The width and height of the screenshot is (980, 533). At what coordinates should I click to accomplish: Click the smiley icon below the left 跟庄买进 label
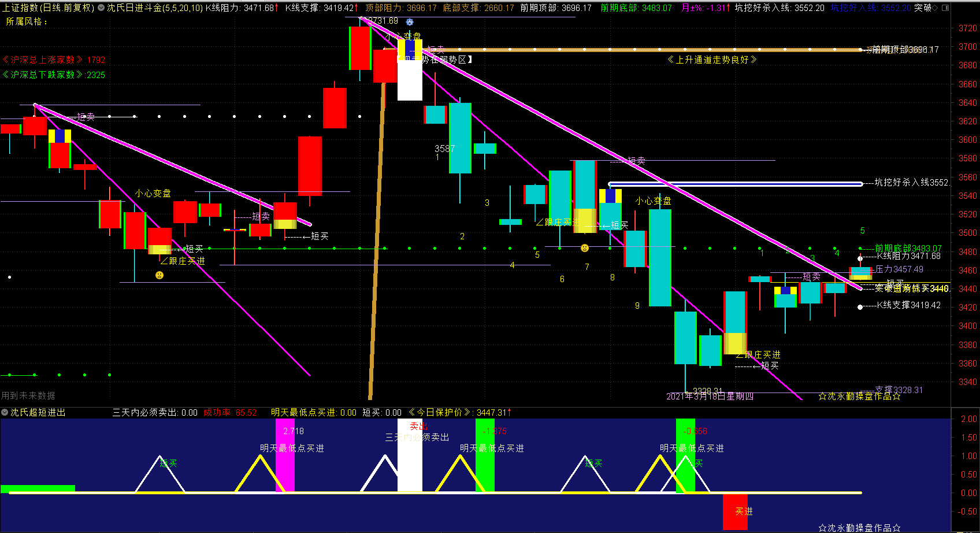click(x=159, y=275)
